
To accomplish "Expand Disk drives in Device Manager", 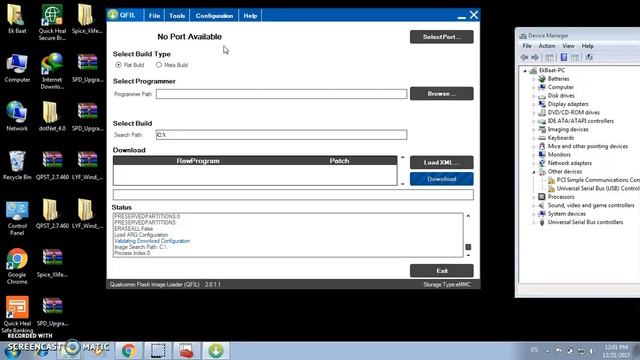I will point(533,96).
